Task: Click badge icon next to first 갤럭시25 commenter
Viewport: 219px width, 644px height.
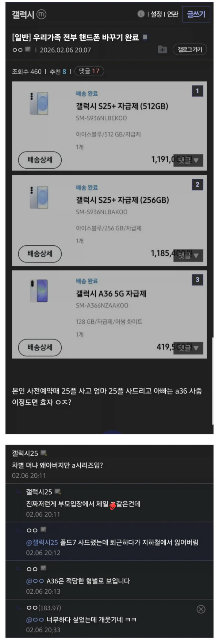Action: pyautogui.click(x=44, y=453)
